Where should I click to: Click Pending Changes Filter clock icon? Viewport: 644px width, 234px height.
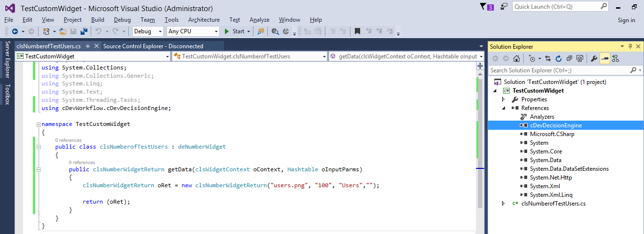click(532, 58)
